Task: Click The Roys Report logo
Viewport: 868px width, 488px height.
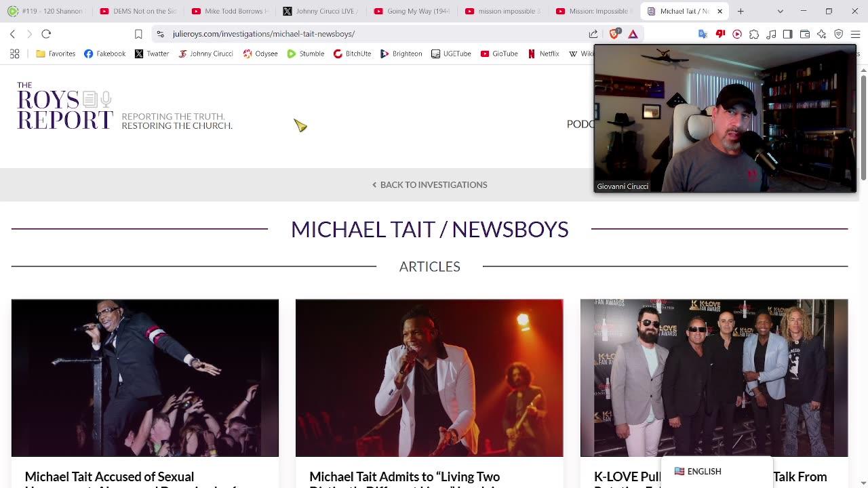Action: pos(64,106)
